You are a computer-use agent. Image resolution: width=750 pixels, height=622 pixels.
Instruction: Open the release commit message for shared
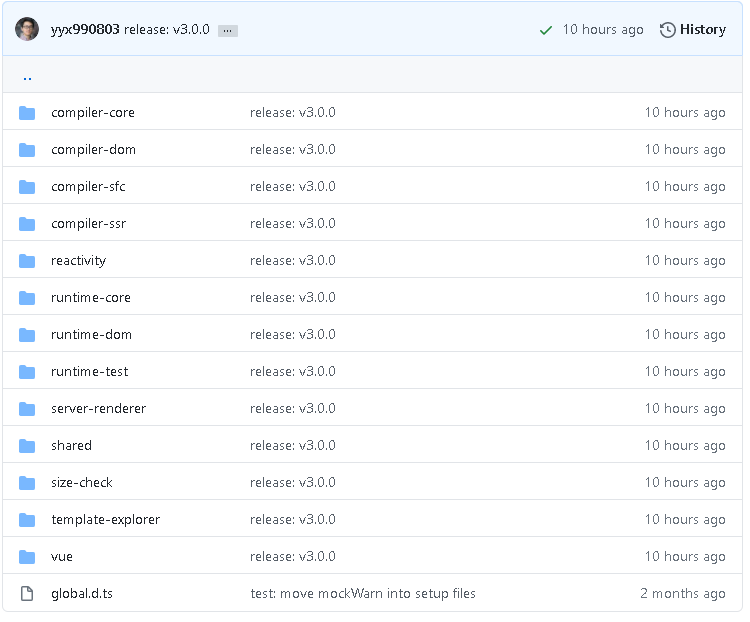click(292, 446)
